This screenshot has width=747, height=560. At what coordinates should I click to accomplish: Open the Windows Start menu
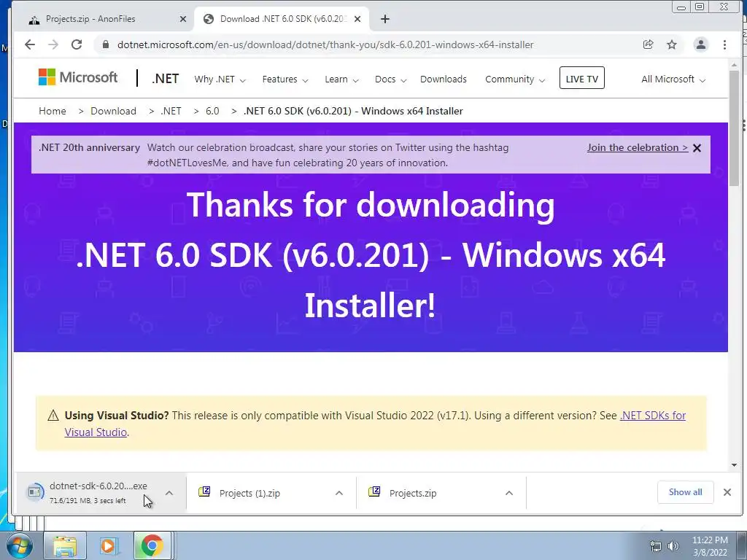tap(19, 545)
